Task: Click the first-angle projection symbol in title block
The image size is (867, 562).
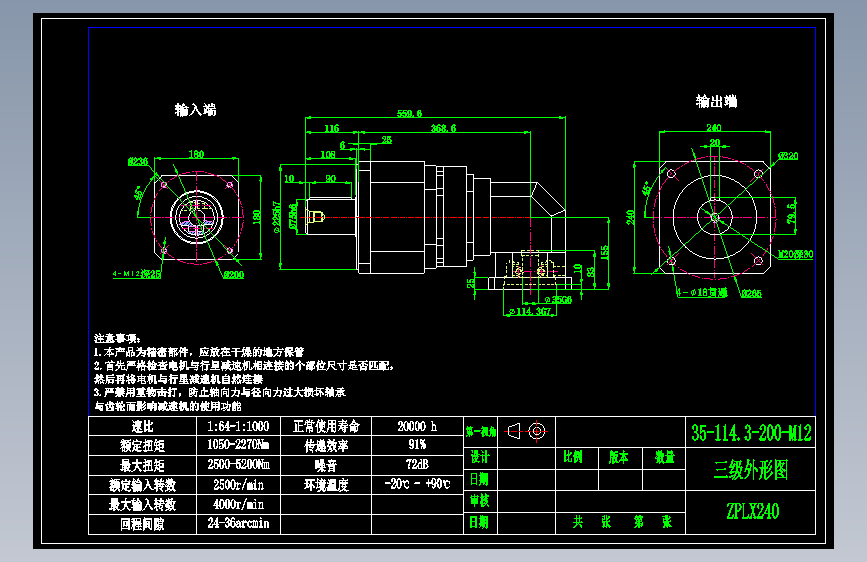Action: (x=526, y=431)
